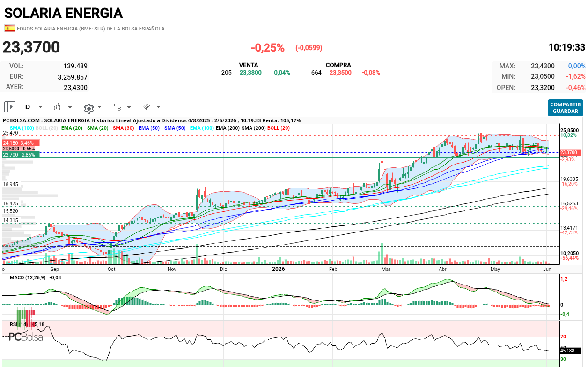
Task: Click the VENTA price 23,3800
Action: [250, 73]
